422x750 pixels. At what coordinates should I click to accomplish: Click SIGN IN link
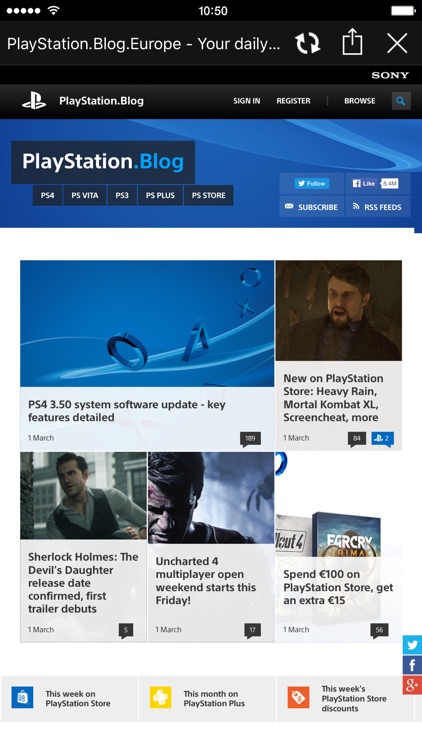pos(247,101)
